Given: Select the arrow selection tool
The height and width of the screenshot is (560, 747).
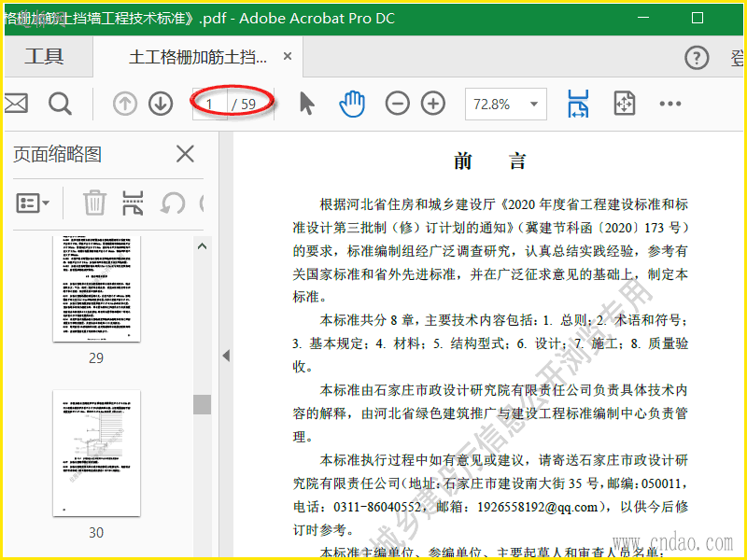Looking at the screenshot, I should click(x=307, y=104).
